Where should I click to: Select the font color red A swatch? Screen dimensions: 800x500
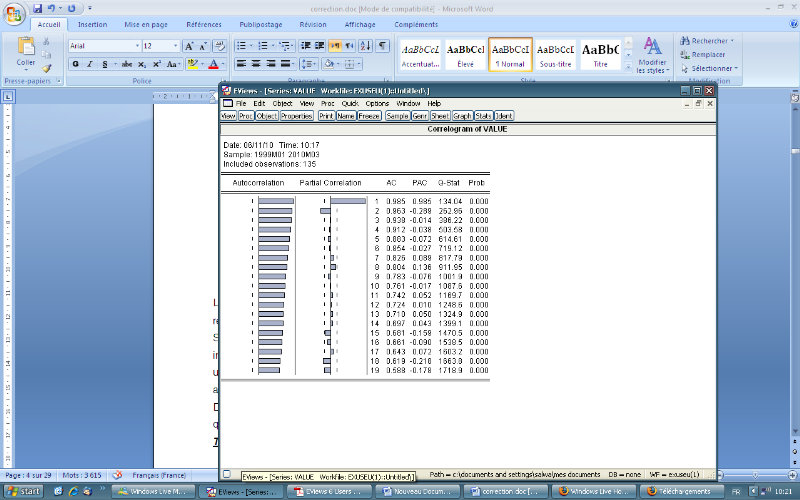click(213, 64)
